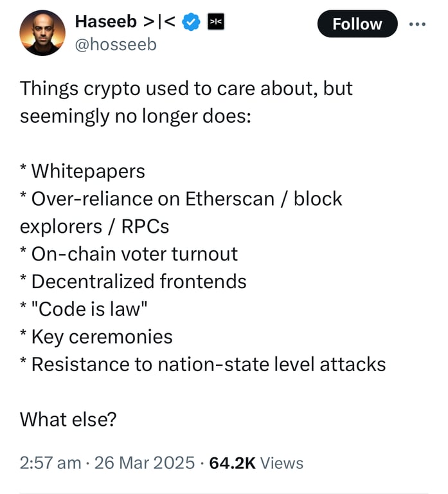This screenshot has height=494, width=448.
Task: Click the "seemingly no longer does:" line
Action: 136,116
